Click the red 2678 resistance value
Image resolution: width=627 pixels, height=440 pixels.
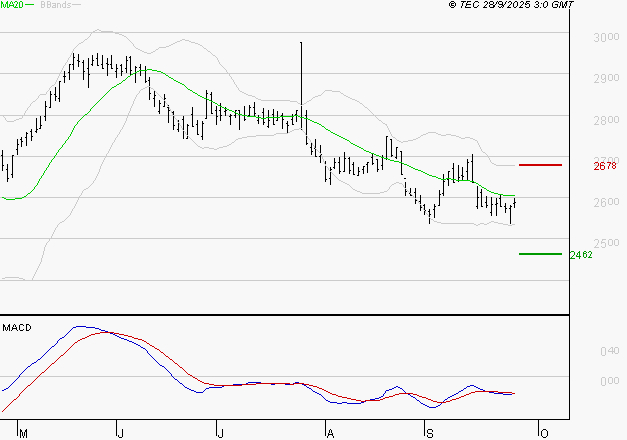point(605,166)
